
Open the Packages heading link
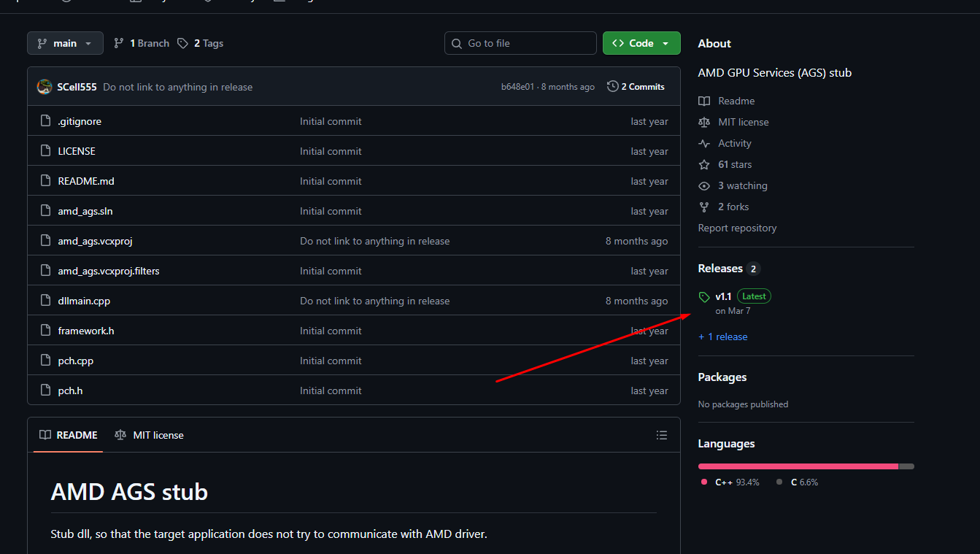[722, 377]
